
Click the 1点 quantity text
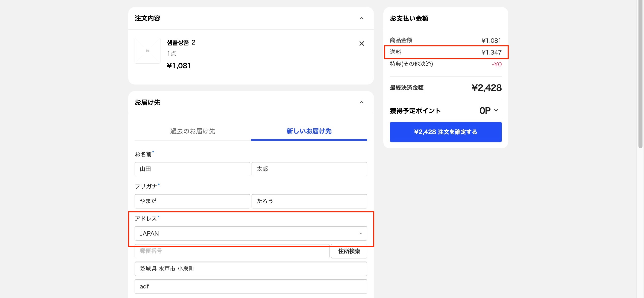click(172, 54)
